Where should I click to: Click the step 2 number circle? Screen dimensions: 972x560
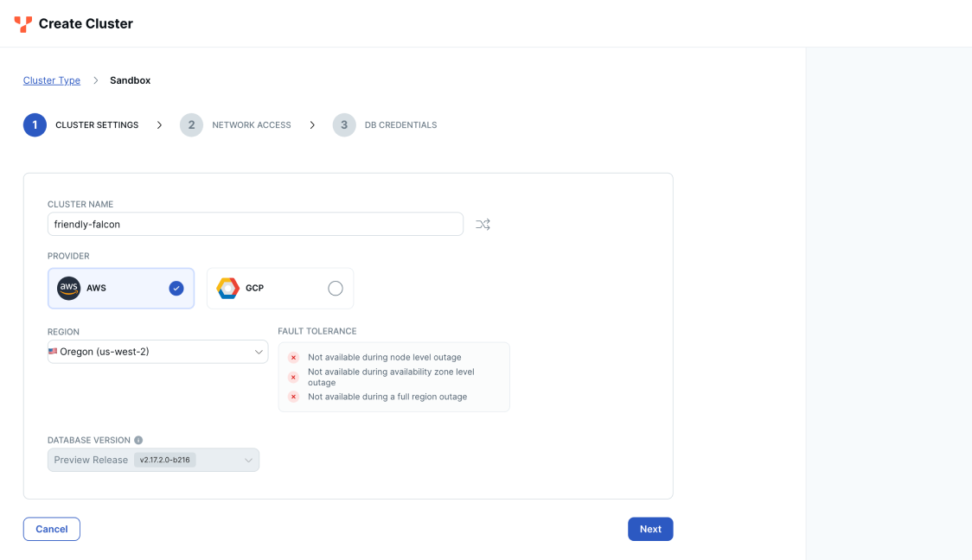(192, 125)
